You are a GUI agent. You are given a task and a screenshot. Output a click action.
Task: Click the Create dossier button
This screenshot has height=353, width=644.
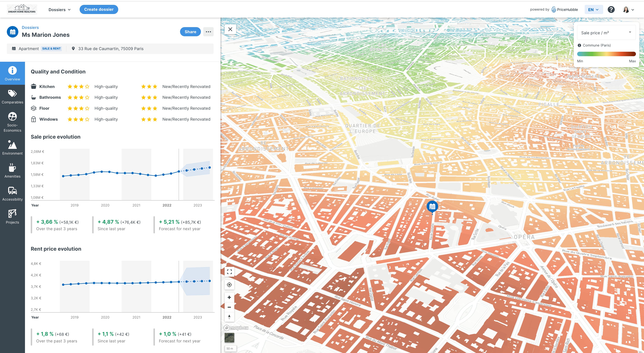(x=99, y=10)
